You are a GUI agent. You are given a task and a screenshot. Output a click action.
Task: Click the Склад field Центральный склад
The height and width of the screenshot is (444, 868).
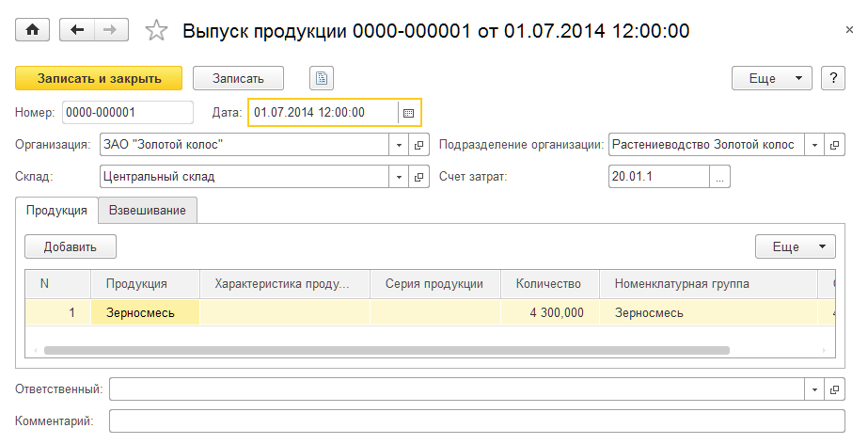(245, 177)
